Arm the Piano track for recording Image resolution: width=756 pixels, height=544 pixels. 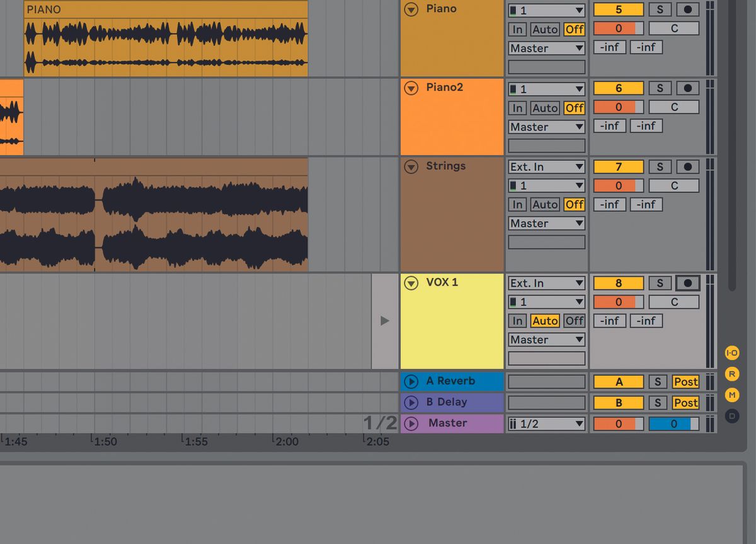[x=687, y=9]
